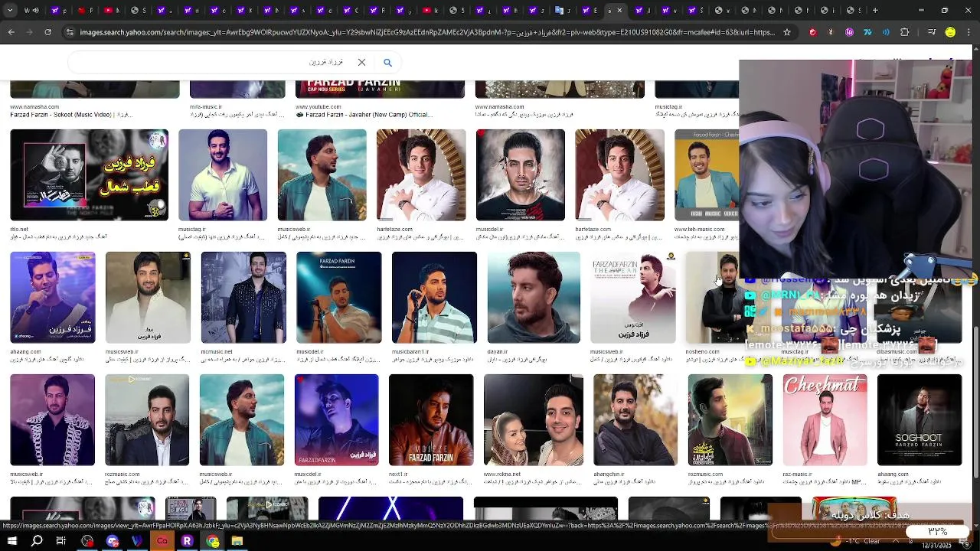This screenshot has height=551, width=980.
Task: Open the media controls music-note icon
Action: point(931,32)
